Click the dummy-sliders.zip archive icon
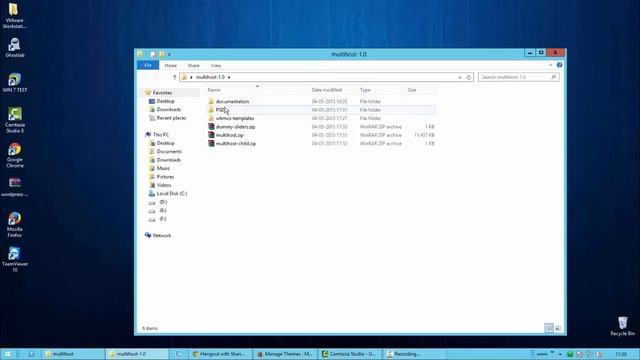Screen dimensions: 640x360 [211, 127]
